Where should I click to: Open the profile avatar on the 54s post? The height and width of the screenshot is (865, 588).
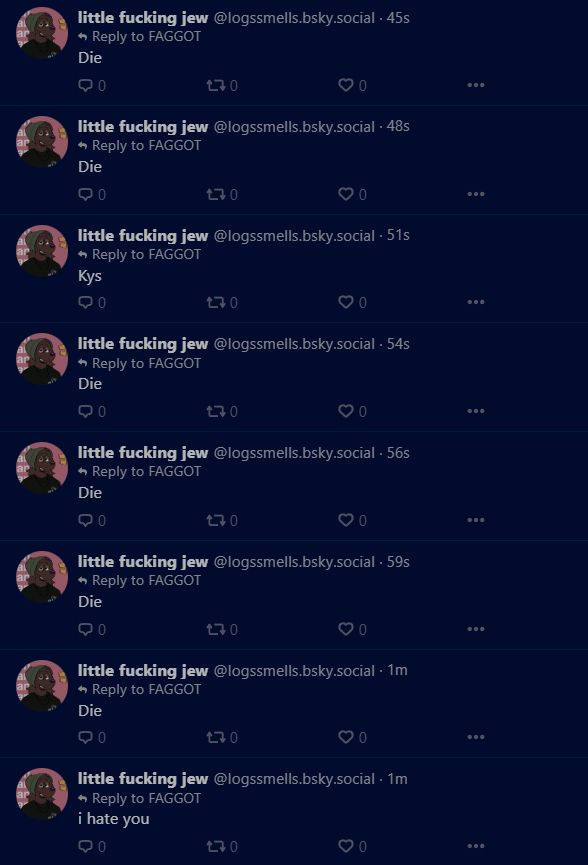coord(42,359)
